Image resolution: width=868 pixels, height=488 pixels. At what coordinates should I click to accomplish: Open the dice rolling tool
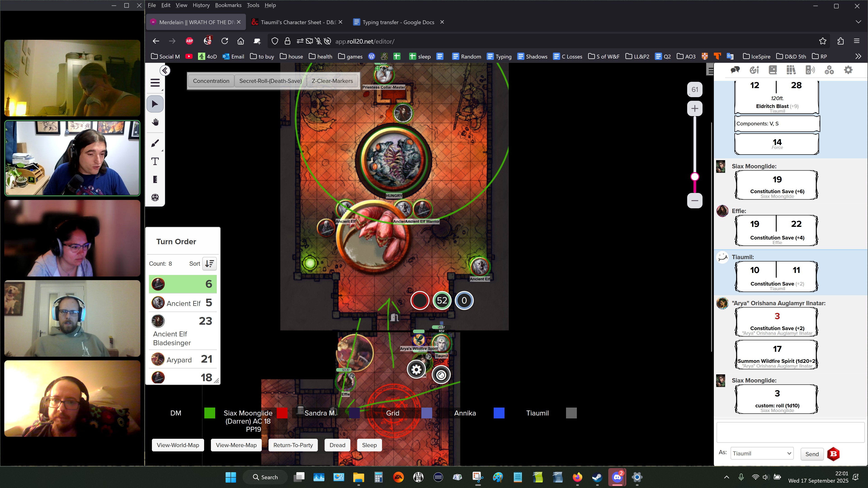(155, 197)
